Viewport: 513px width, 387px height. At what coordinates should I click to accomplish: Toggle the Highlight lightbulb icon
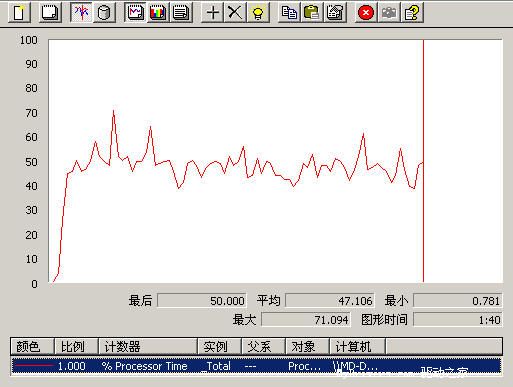258,13
